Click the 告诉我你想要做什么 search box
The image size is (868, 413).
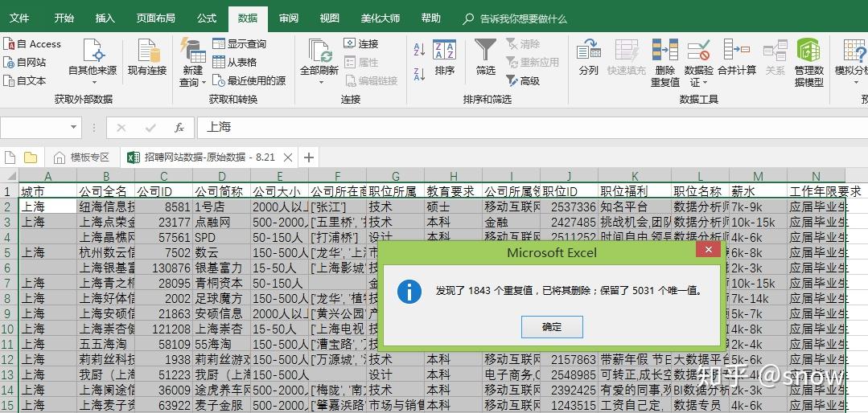point(515,18)
